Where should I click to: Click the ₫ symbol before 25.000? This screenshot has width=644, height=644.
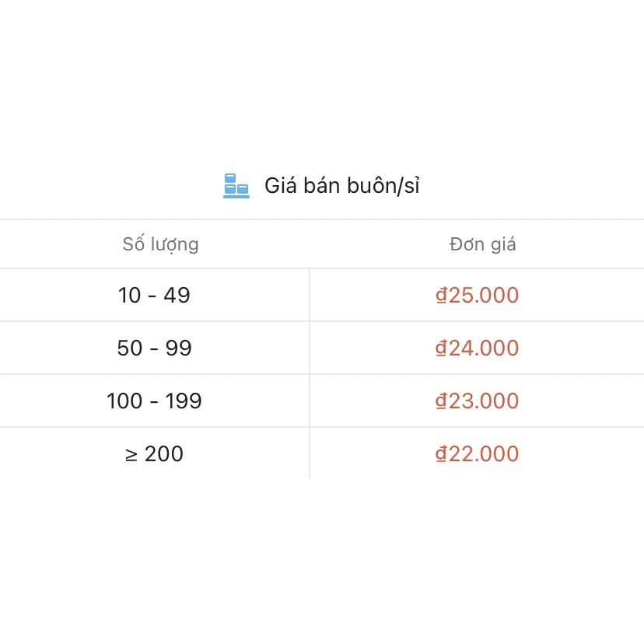point(441,296)
